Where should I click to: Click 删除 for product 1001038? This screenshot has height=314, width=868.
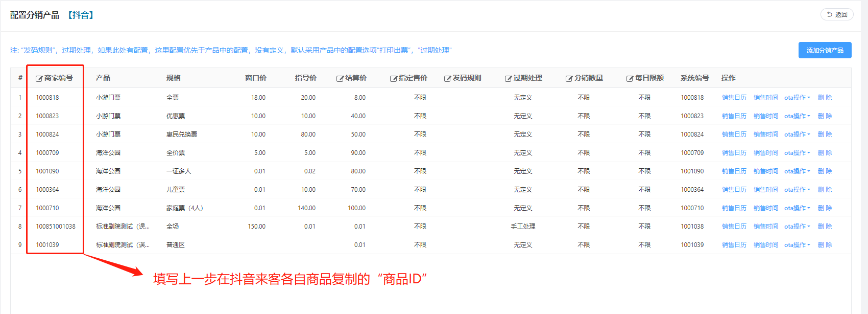825,227
